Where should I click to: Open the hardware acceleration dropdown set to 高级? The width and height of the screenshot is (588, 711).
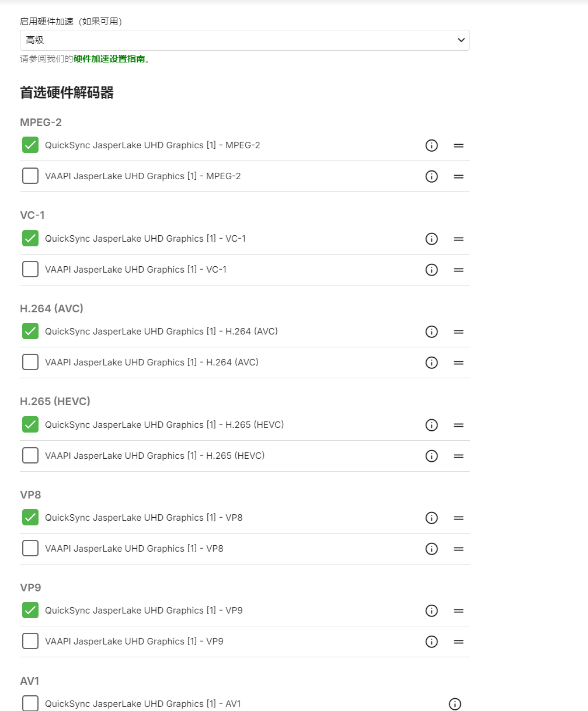click(x=245, y=40)
